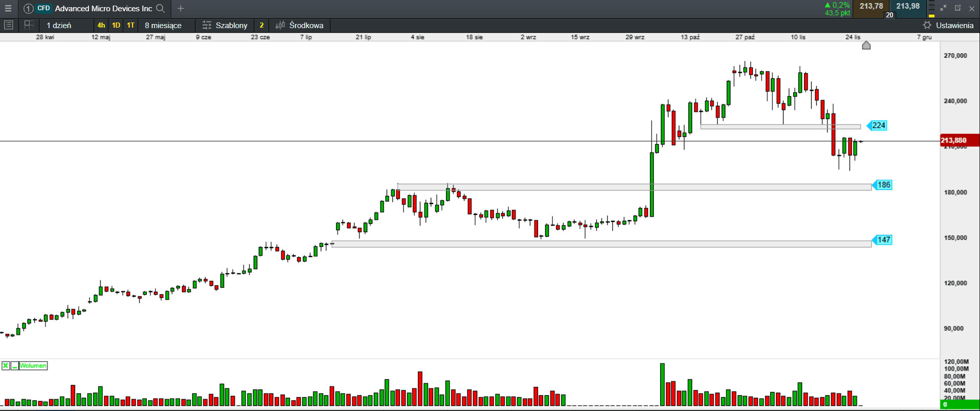Click the 186 price level label

tap(883, 185)
